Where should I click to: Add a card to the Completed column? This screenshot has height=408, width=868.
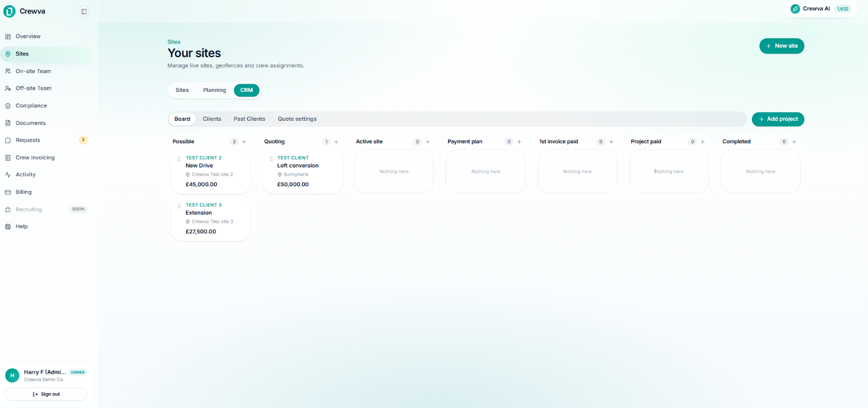794,142
